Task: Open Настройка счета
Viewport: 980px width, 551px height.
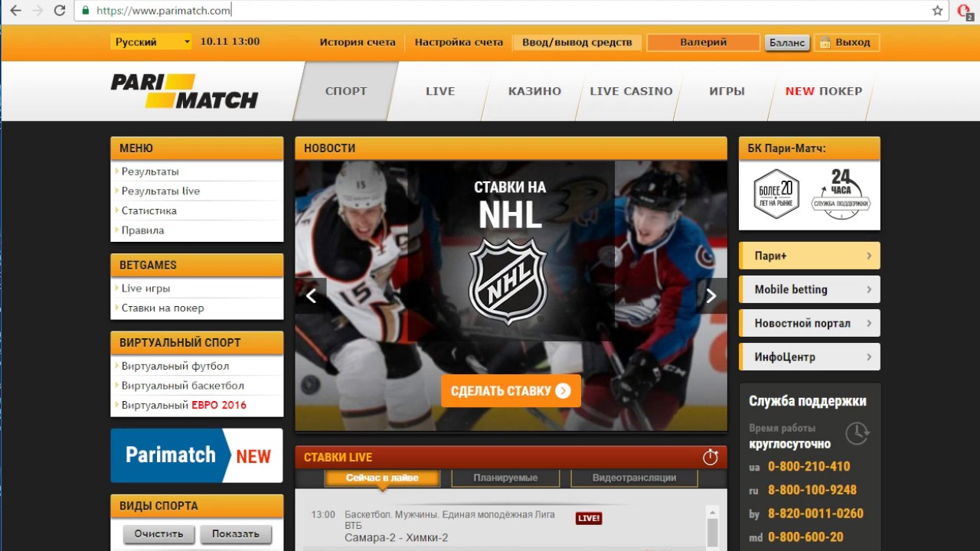Action: (x=459, y=42)
